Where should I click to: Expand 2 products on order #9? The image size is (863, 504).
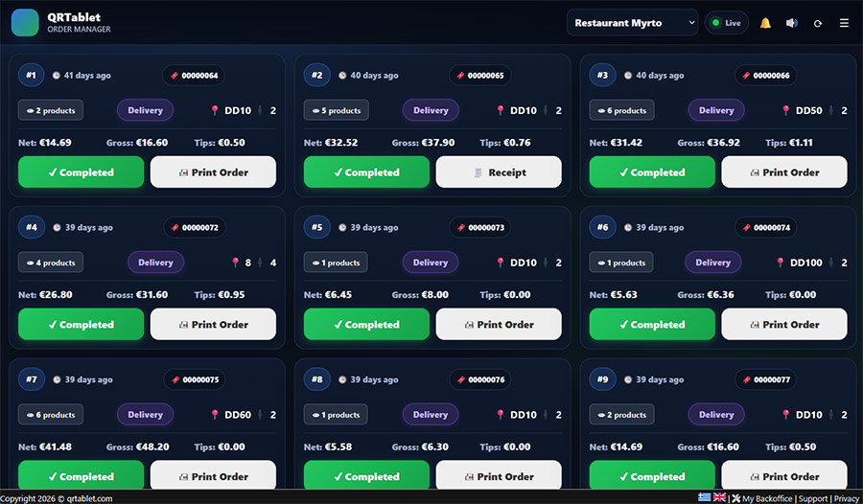pos(622,414)
